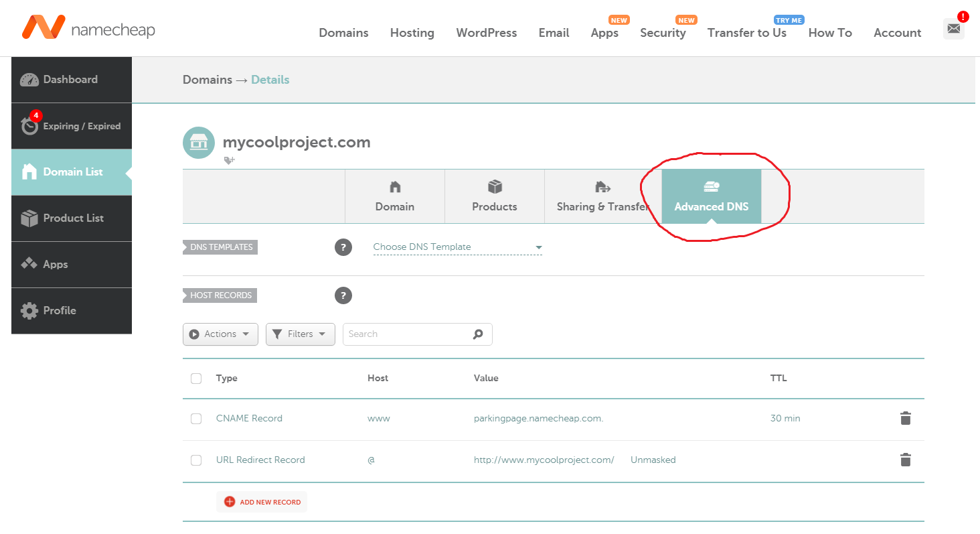Image resolution: width=980 pixels, height=534 pixels.
Task: Click the Host column header
Action: pyautogui.click(x=378, y=379)
